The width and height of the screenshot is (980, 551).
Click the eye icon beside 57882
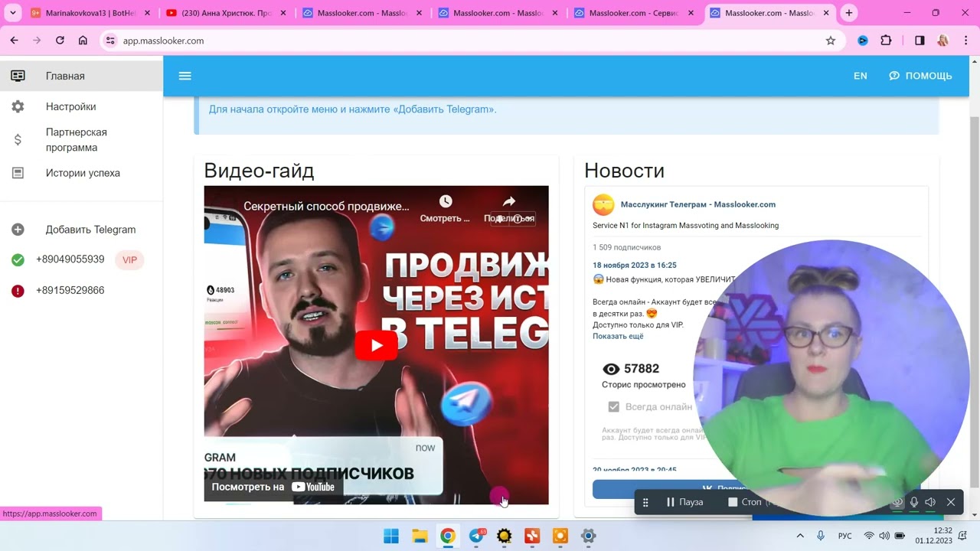[x=611, y=369]
